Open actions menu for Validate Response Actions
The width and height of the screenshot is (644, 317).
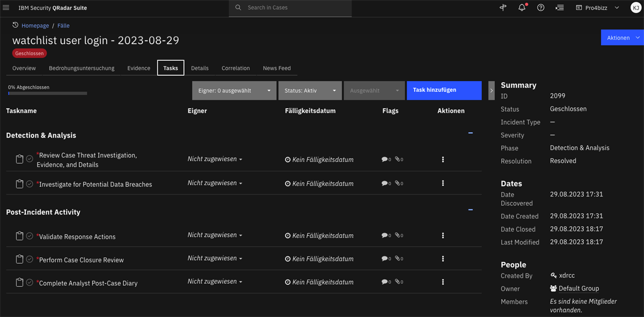443,235
